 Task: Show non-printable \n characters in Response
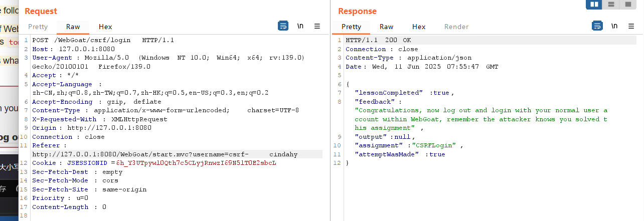[x=614, y=26]
